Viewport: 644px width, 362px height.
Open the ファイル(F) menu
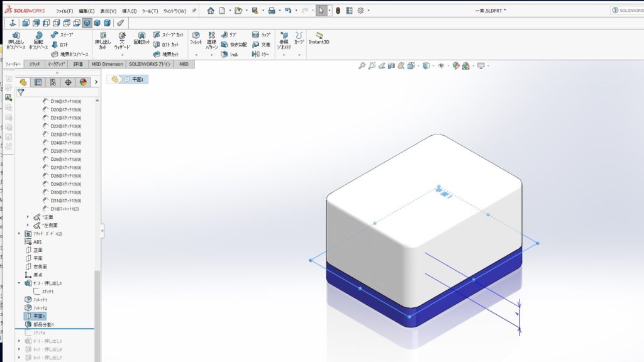tap(64, 11)
